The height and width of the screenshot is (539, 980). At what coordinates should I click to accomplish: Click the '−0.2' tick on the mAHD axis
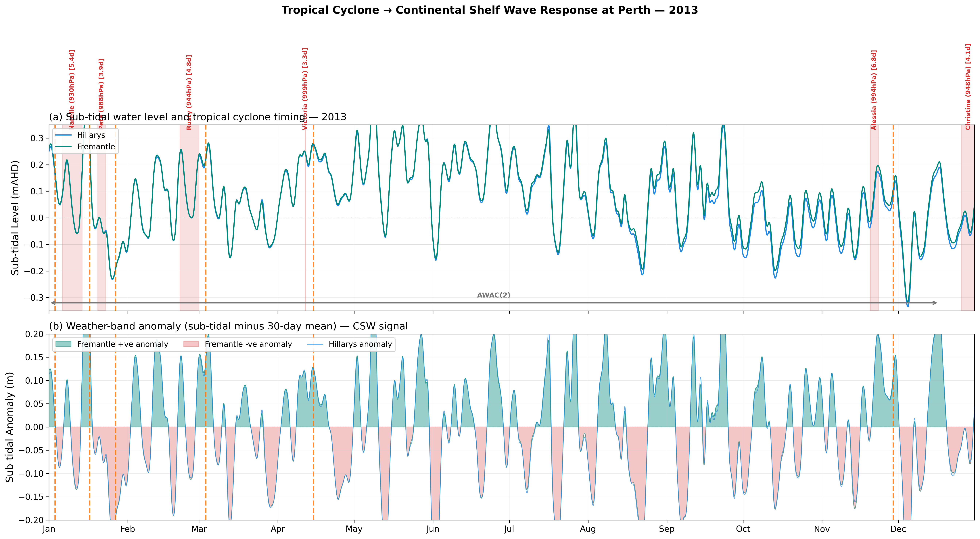(34, 271)
